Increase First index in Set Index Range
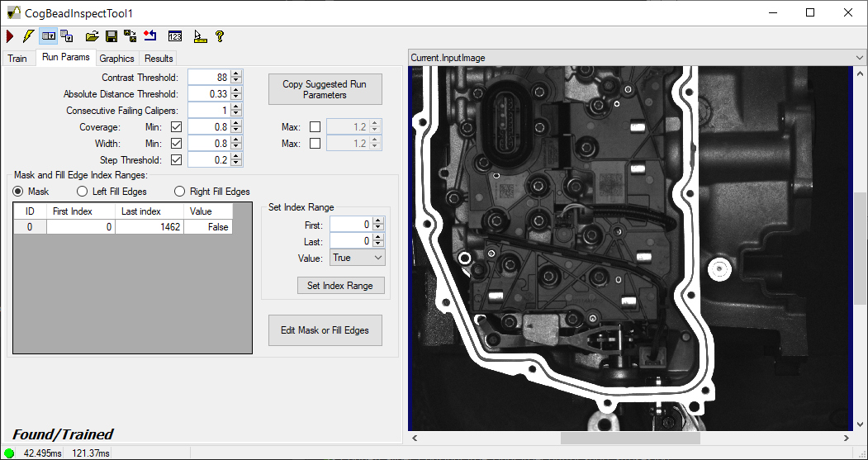Viewport: 868px width, 460px height. tap(378, 221)
